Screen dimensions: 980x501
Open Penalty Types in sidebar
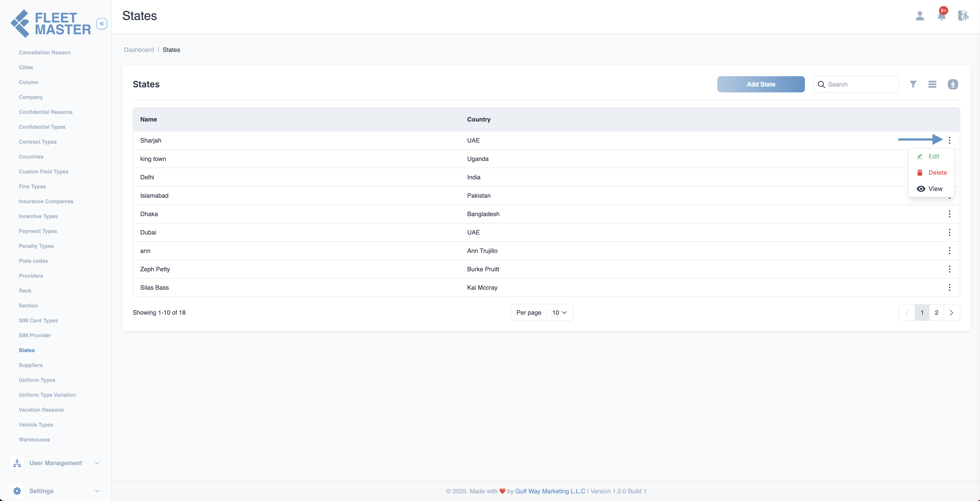[x=37, y=246]
